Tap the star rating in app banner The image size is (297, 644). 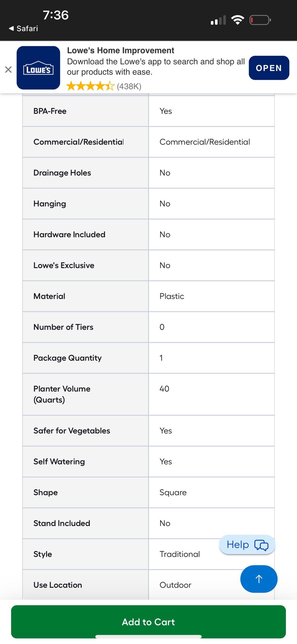click(x=91, y=87)
